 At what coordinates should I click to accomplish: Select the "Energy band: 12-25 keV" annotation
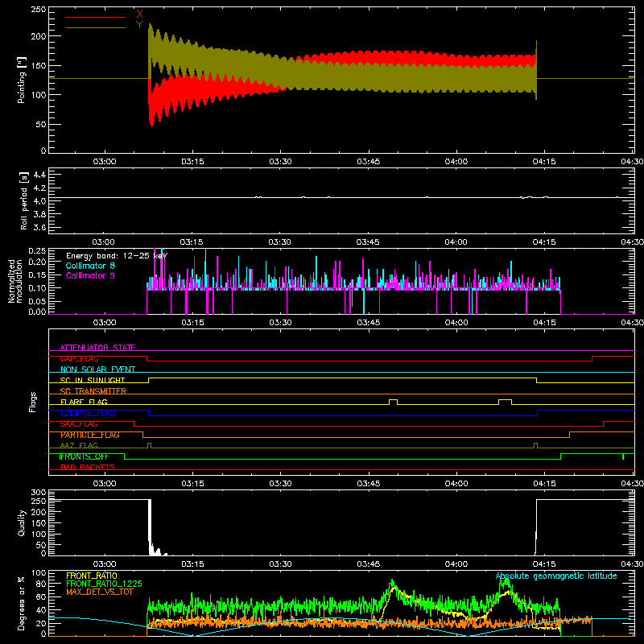[x=117, y=256]
